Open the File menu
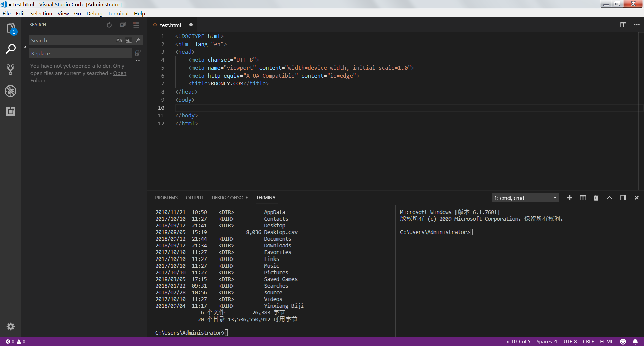 7,14
